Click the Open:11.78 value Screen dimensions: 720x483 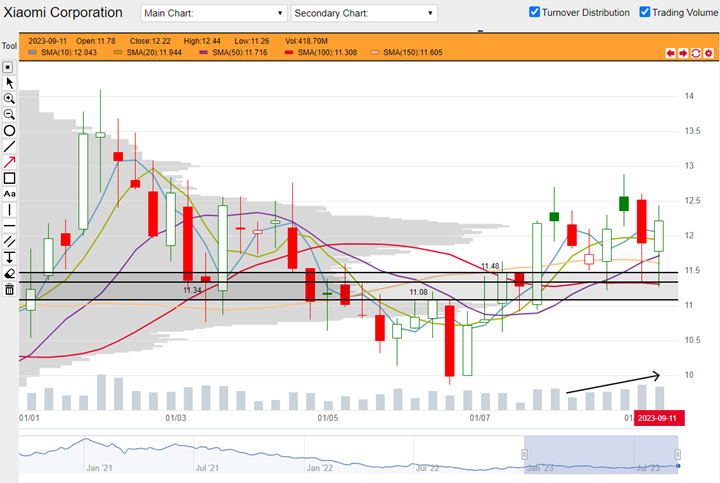pyautogui.click(x=96, y=41)
